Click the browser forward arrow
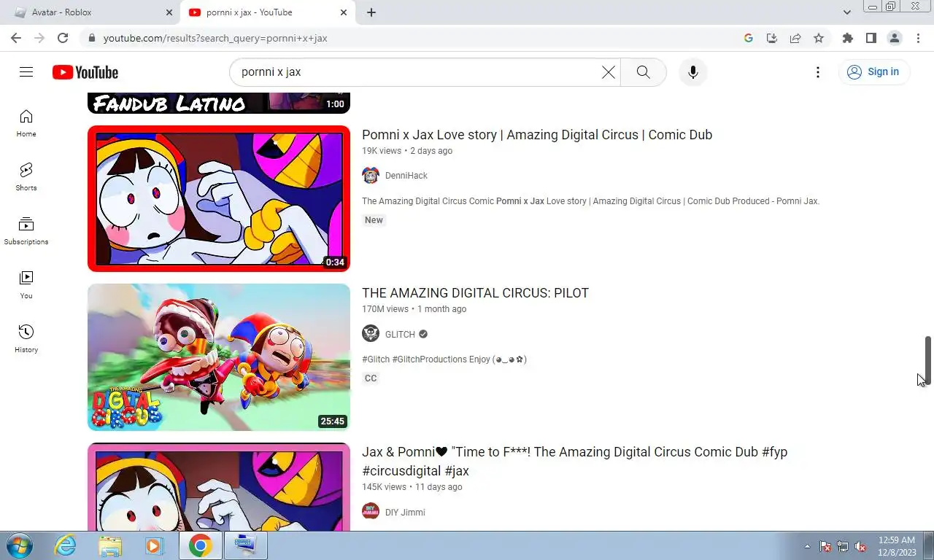 pos(39,38)
